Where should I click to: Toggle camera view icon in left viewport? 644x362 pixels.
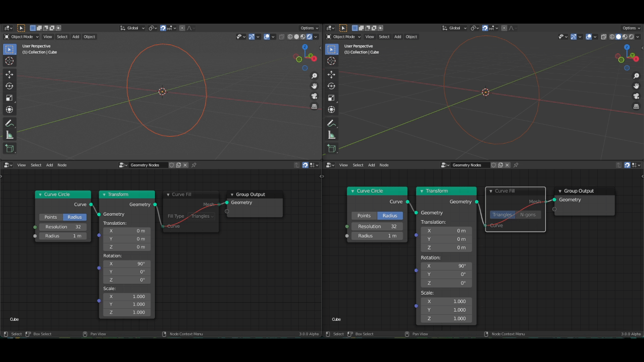tap(314, 96)
